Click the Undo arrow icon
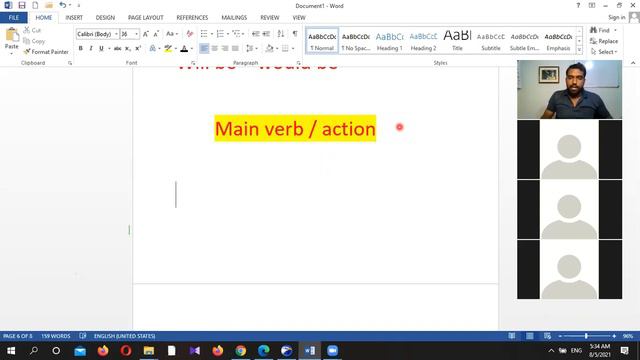640x360 pixels. (x=62, y=5)
